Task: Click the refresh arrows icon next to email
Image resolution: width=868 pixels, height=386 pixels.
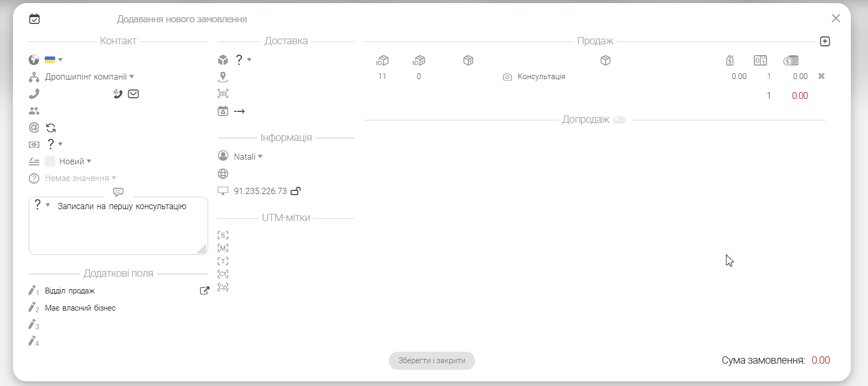Action: pyautogui.click(x=51, y=128)
